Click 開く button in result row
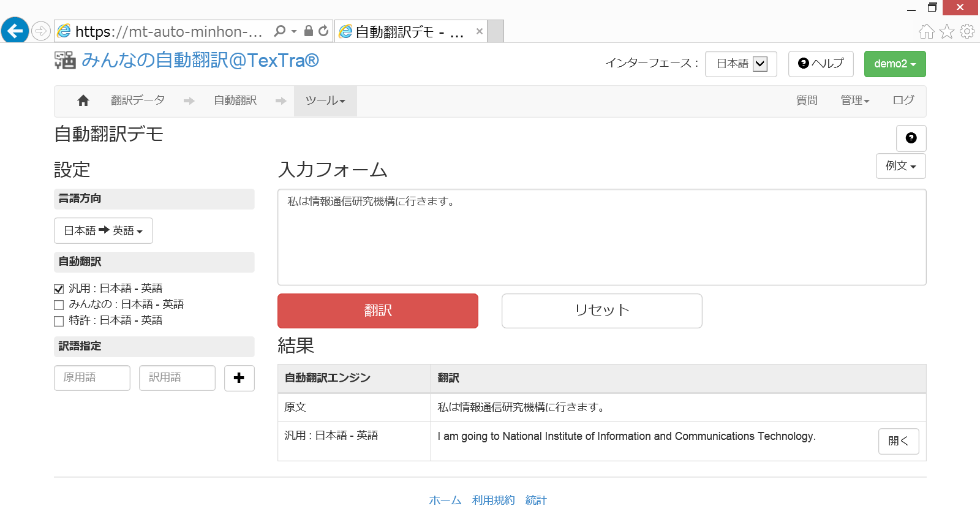 coord(899,441)
